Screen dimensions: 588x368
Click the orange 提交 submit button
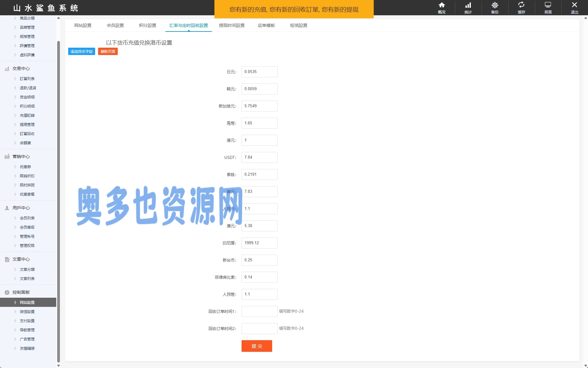[x=257, y=346]
